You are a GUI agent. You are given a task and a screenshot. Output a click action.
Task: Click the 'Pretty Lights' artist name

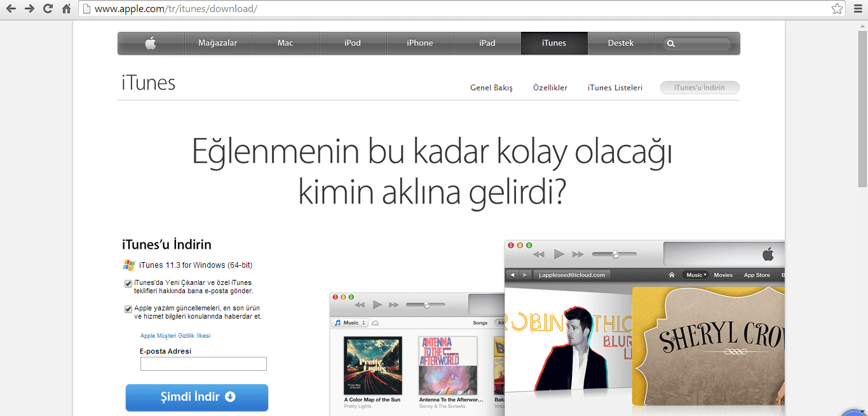pos(359,406)
